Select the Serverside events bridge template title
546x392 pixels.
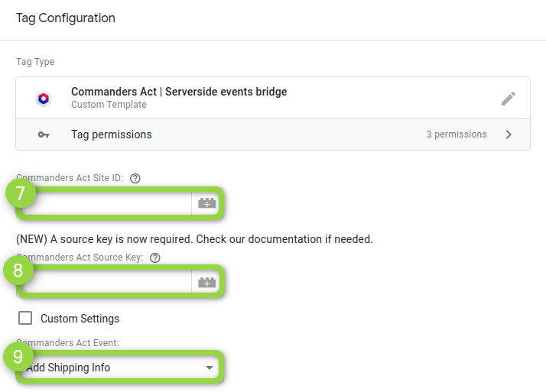(x=179, y=92)
